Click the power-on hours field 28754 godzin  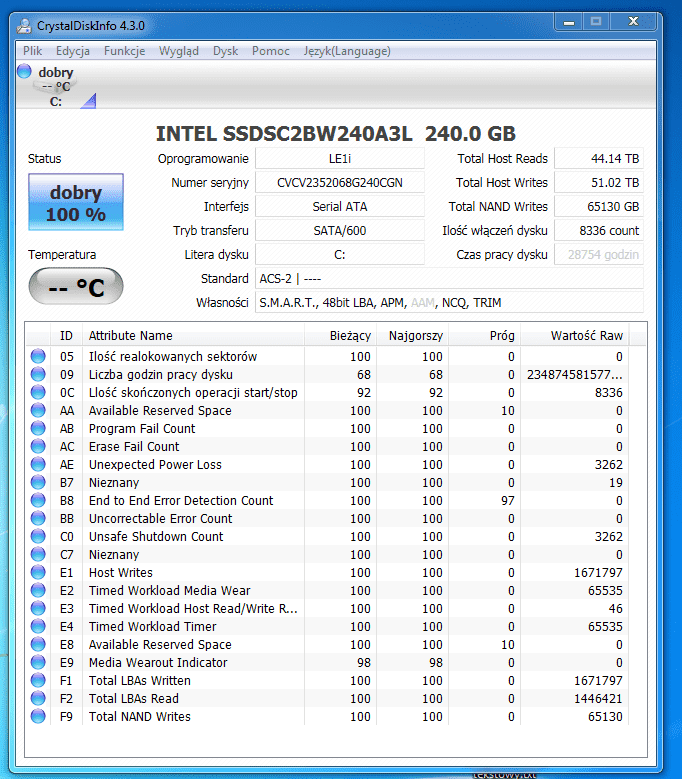(599, 254)
